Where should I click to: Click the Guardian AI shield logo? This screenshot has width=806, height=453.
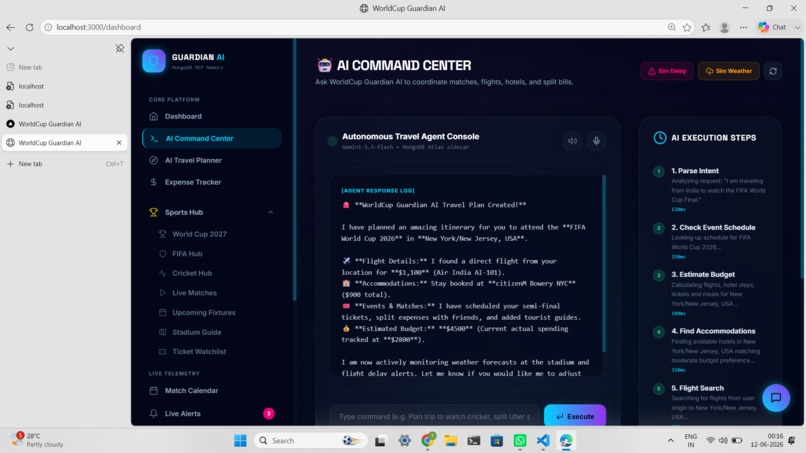(153, 61)
